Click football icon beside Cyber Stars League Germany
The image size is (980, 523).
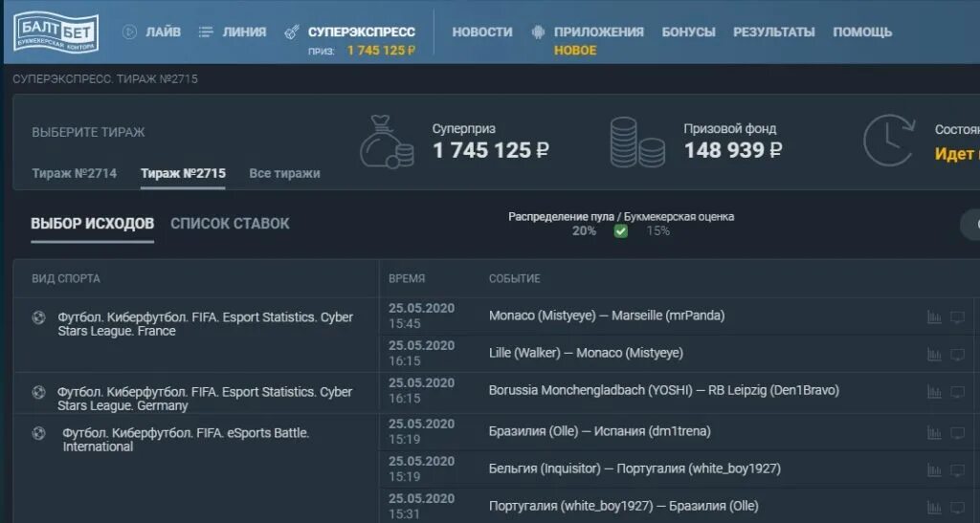pyautogui.click(x=38, y=393)
